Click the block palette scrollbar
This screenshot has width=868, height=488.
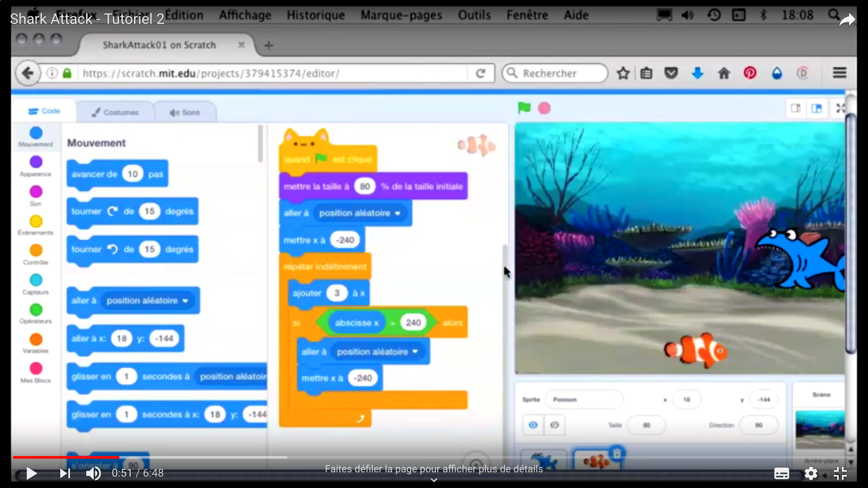coord(260,144)
